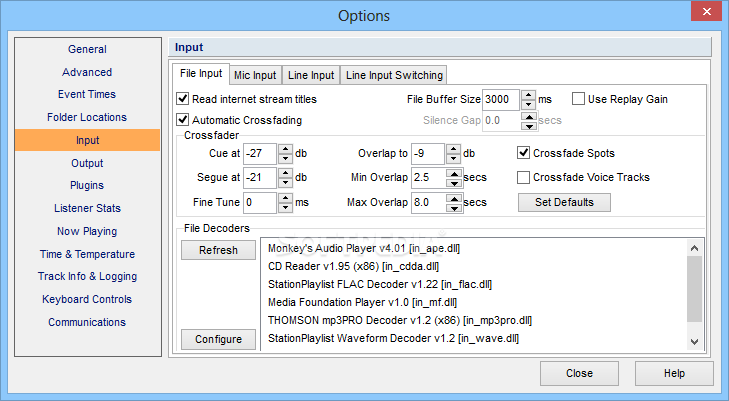The width and height of the screenshot is (729, 401).
Task: Go to Plugins settings
Action: pos(87,185)
